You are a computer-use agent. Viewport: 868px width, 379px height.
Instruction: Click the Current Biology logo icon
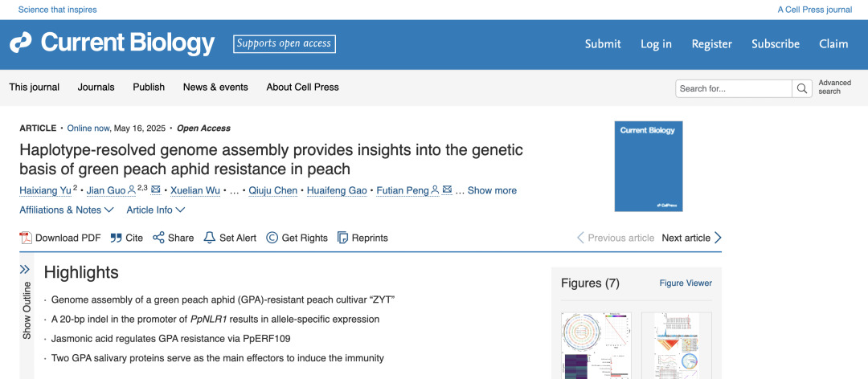click(x=21, y=43)
